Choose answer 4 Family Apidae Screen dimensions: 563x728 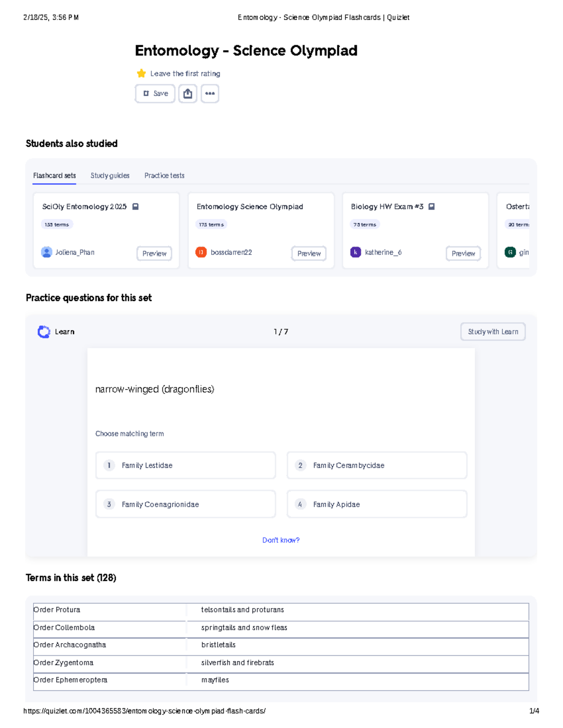(x=377, y=504)
